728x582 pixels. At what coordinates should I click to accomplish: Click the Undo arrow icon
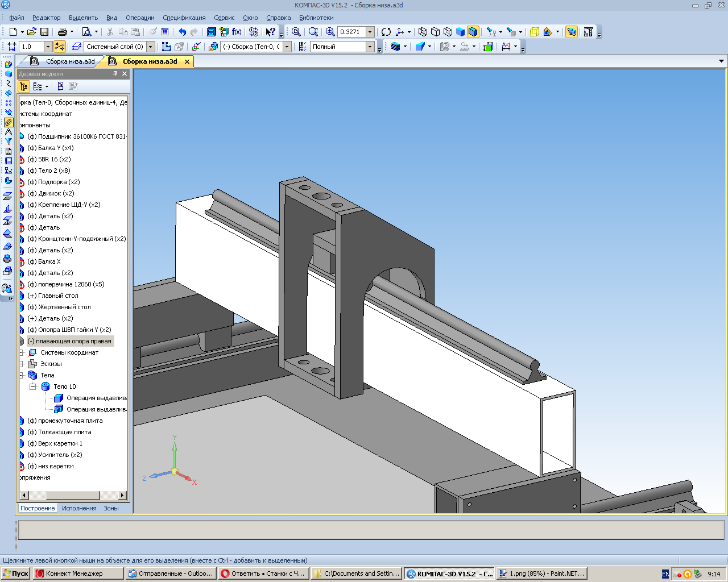click(182, 32)
